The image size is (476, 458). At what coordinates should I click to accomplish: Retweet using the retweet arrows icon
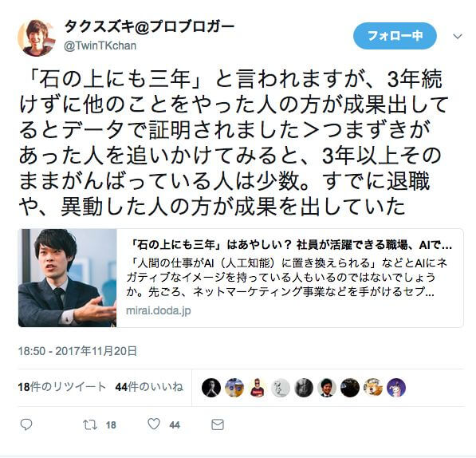point(90,424)
